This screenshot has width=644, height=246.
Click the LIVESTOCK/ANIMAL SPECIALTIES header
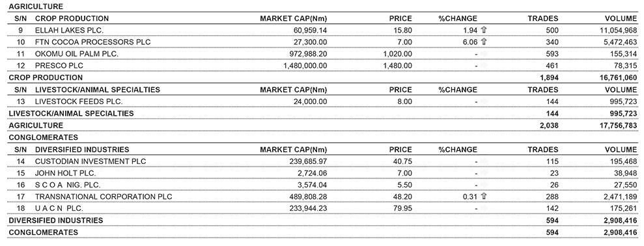click(x=97, y=90)
